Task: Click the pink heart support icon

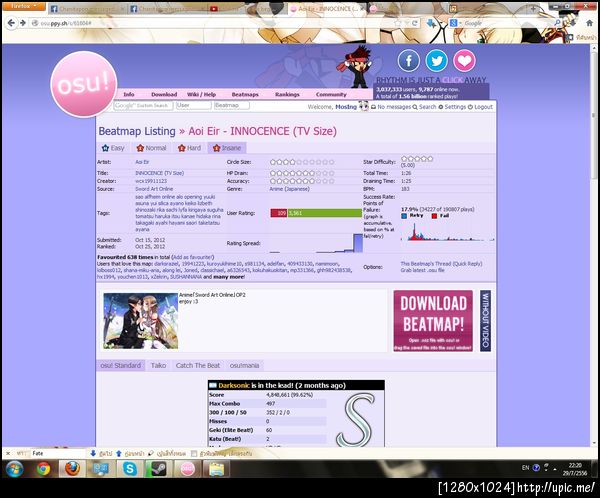Action: pos(464,60)
